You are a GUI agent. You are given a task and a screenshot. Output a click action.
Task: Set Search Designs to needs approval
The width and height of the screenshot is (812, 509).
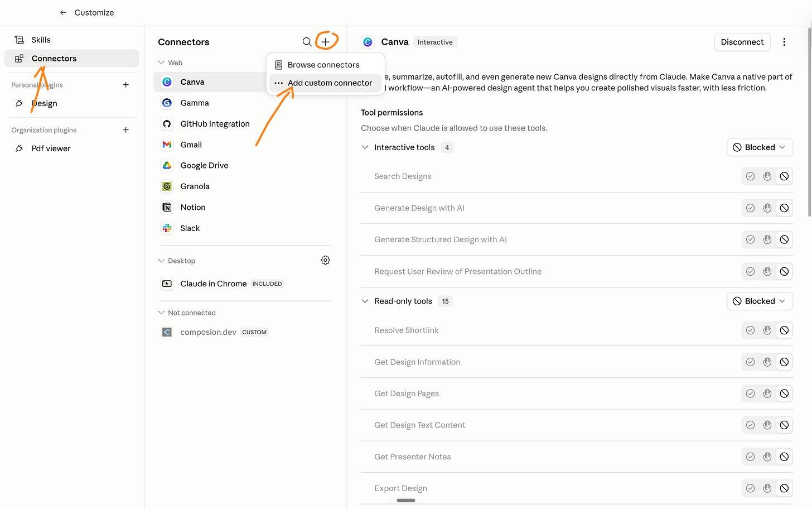coord(767,176)
